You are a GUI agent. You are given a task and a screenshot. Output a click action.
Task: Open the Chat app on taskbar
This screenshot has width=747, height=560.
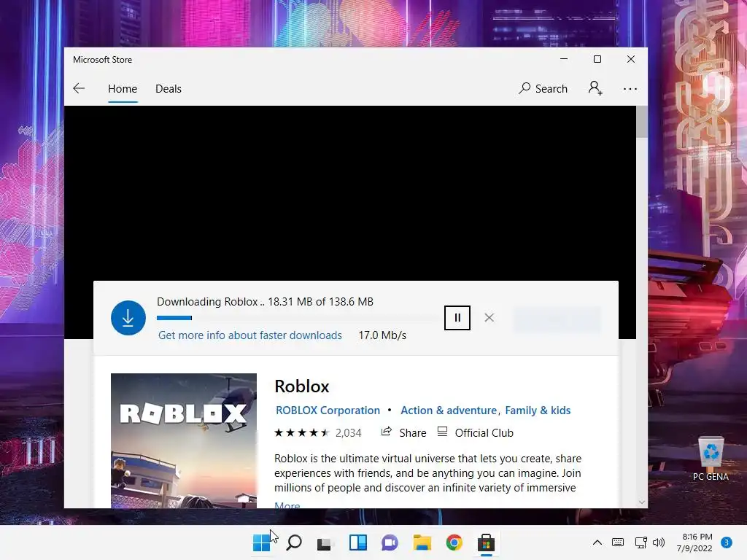tap(390, 542)
